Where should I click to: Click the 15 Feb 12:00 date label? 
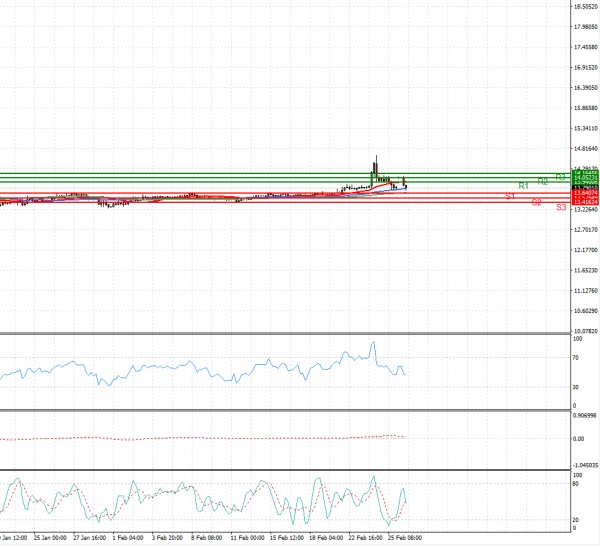[287, 538]
